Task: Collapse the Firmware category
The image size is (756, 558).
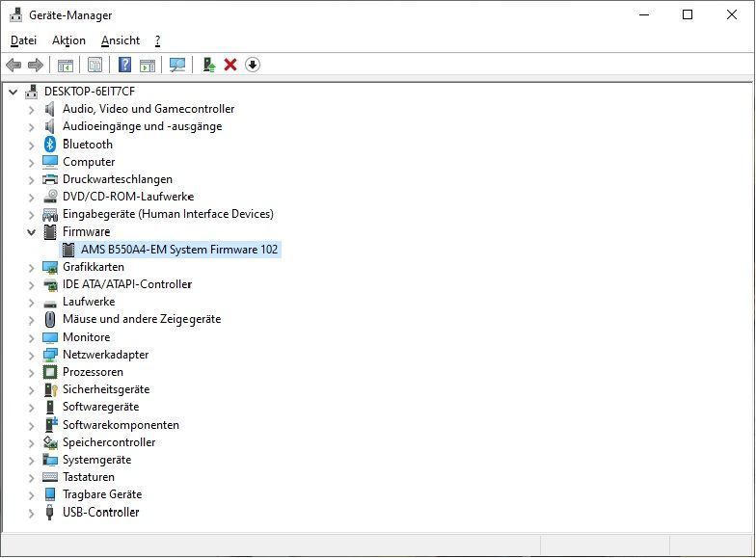Action: pyautogui.click(x=32, y=232)
